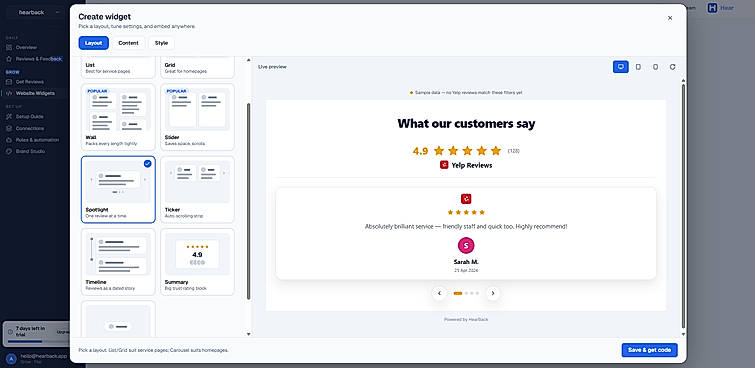Image resolution: width=755 pixels, height=368 pixels.
Task: Click Save & get code button
Action: (x=649, y=350)
